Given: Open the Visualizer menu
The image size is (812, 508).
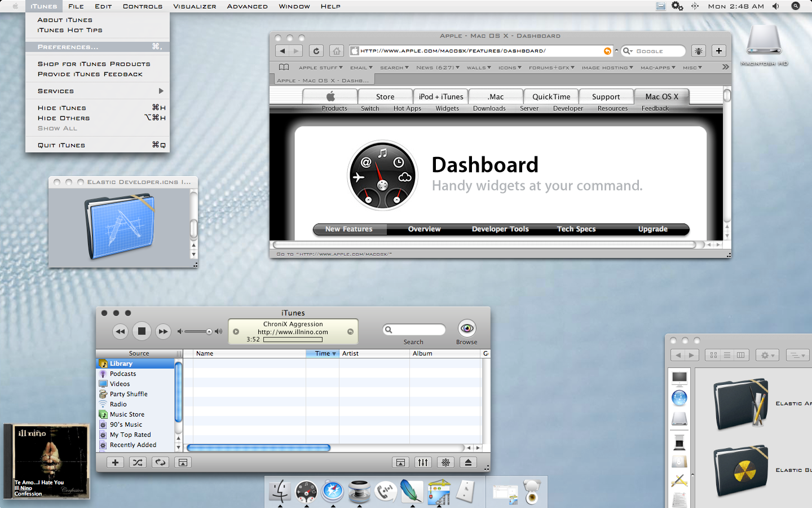Looking at the screenshot, I should point(195,6).
